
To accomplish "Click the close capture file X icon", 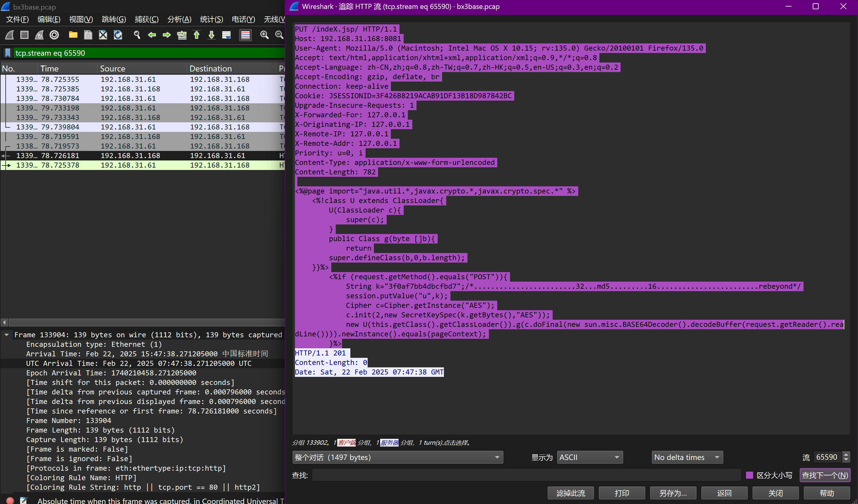I will point(103,35).
